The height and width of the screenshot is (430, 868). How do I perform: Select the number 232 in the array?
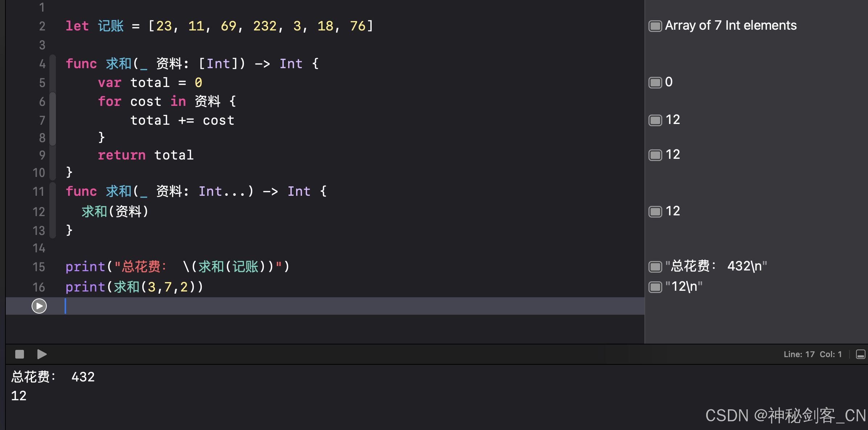coord(265,26)
